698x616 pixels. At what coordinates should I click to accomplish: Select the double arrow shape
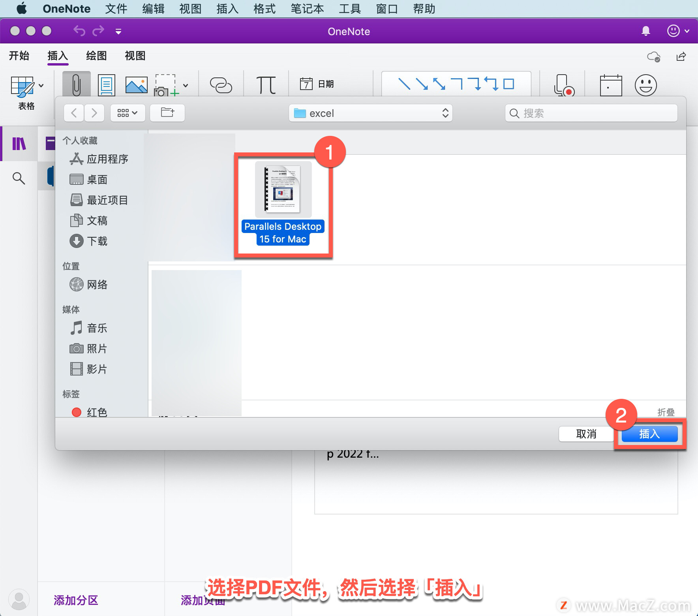click(x=439, y=84)
